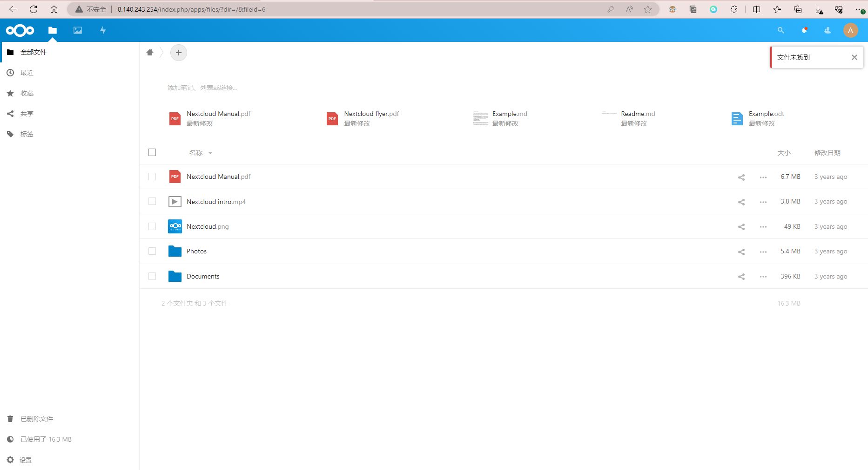
Task: Open Nextcloud.png in file list
Action: pos(208,226)
